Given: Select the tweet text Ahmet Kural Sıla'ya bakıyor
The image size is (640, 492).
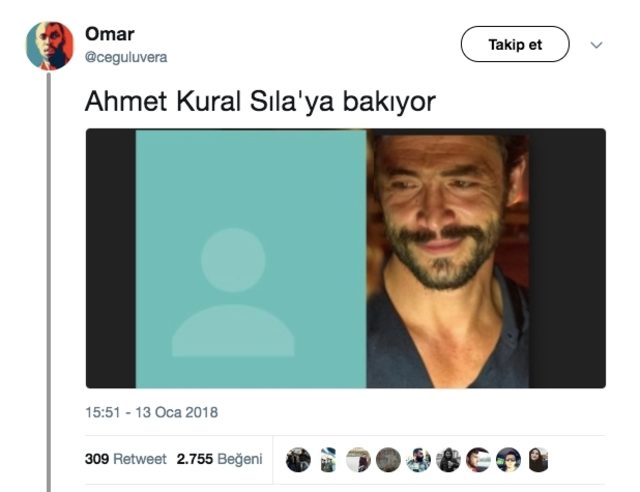Looking at the screenshot, I should pos(260,101).
